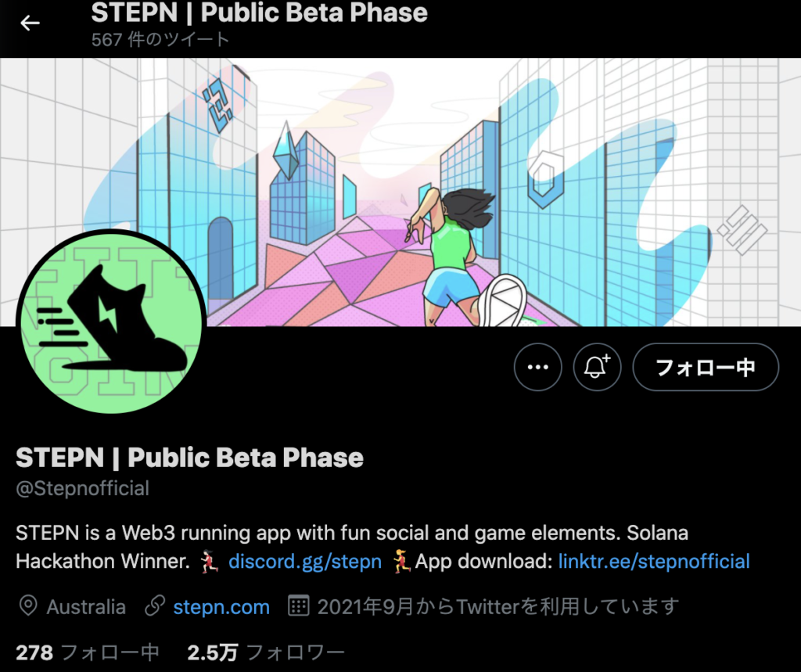Viewport: 801px width, 672px height.
Task: View the running girl banner image
Action: pyautogui.click(x=400, y=192)
